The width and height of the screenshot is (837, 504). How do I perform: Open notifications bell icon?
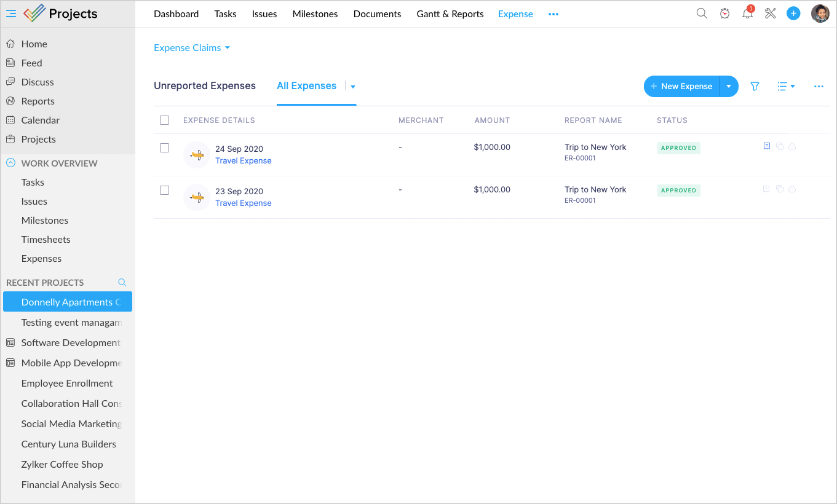click(x=747, y=14)
